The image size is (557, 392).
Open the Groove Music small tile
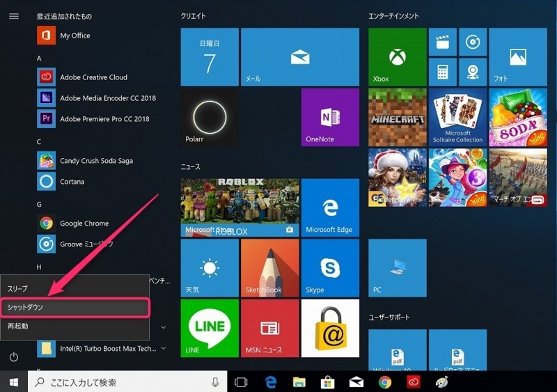(473, 42)
